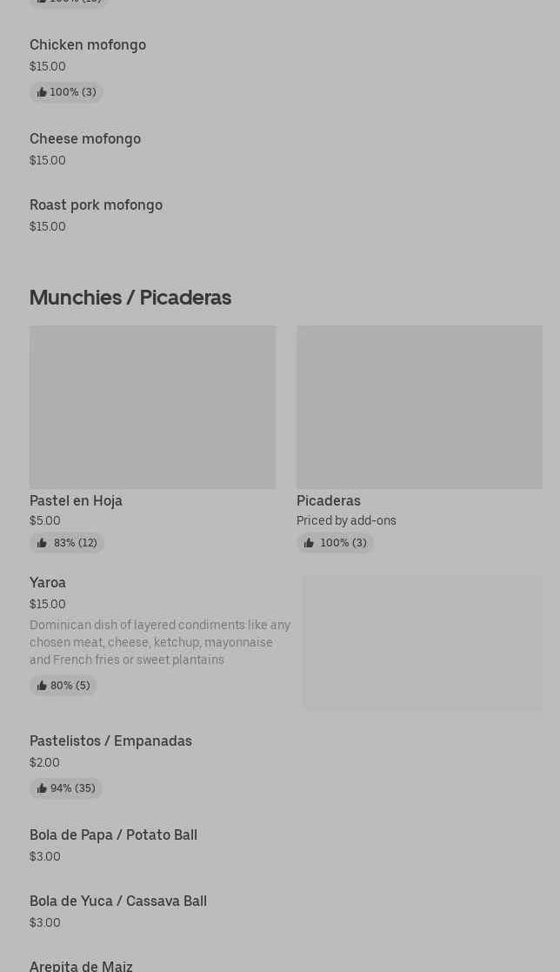Viewport: 560px width, 972px height.
Task: Open the Yaroa item image
Action: point(423,643)
